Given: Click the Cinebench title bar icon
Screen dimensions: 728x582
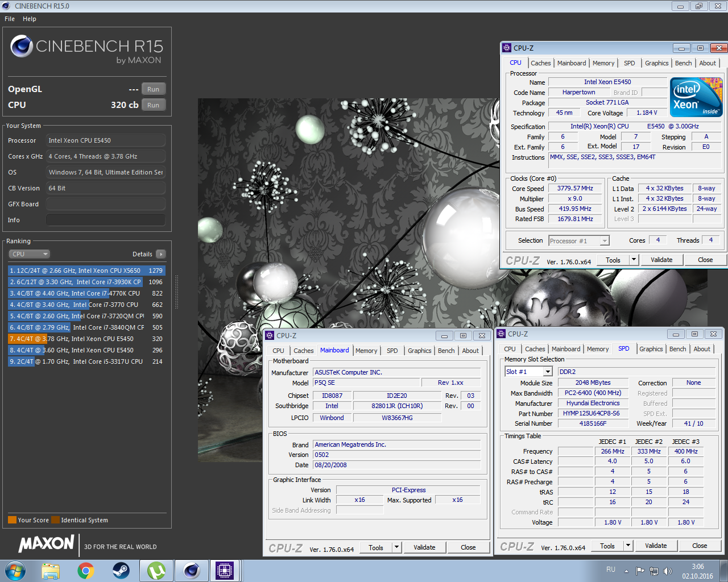Looking at the screenshot, I should 6,6.
